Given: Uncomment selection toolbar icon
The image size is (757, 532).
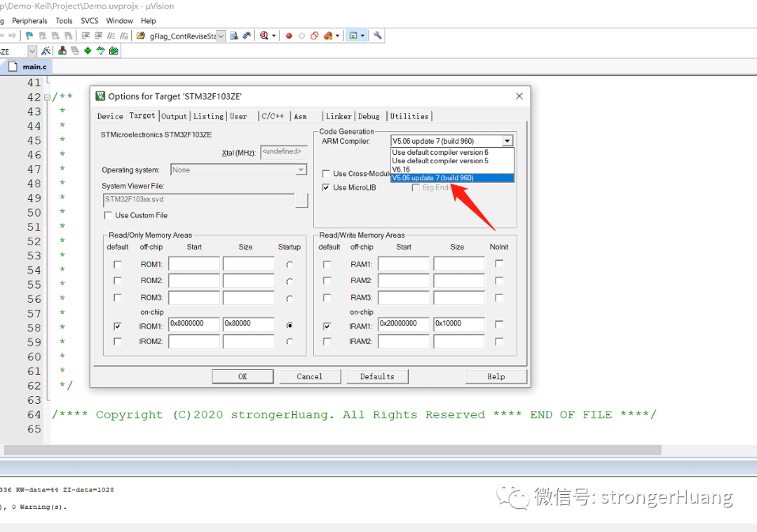Looking at the screenshot, I should tap(125, 36).
